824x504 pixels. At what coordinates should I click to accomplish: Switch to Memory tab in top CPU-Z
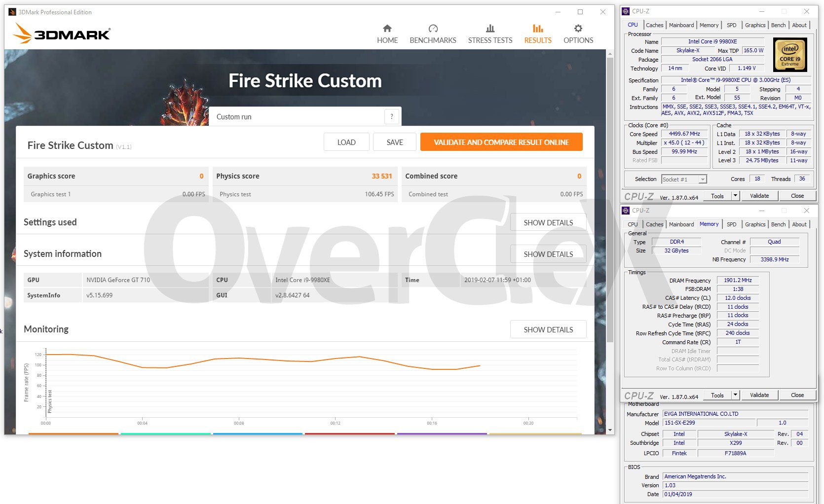click(709, 25)
